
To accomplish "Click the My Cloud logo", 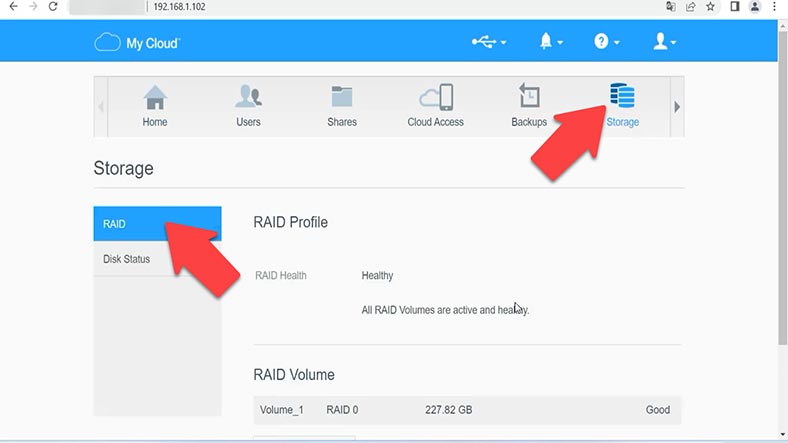I will (x=137, y=43).
